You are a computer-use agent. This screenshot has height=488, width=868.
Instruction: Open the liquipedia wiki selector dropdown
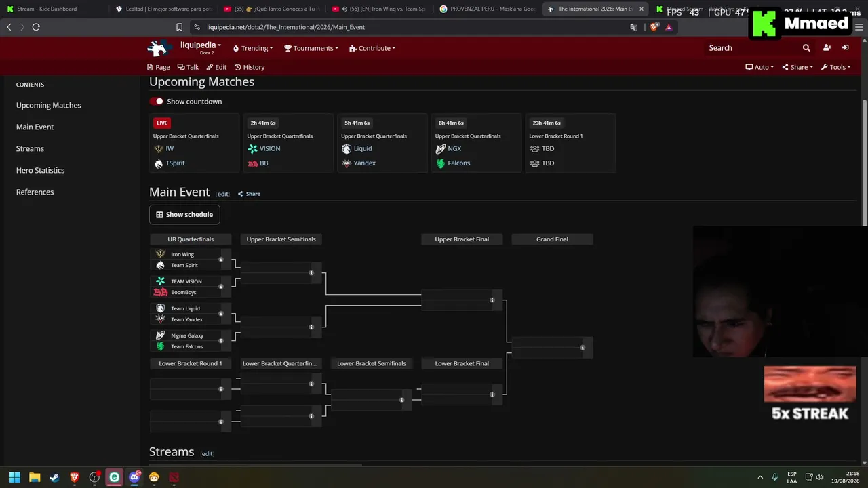tap(201, 46)
